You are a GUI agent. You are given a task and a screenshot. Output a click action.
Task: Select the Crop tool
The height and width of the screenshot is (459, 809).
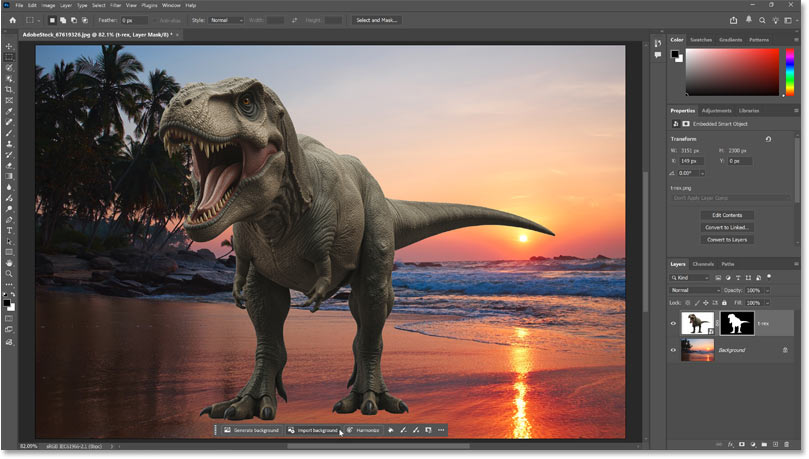(x=10, y=90)
